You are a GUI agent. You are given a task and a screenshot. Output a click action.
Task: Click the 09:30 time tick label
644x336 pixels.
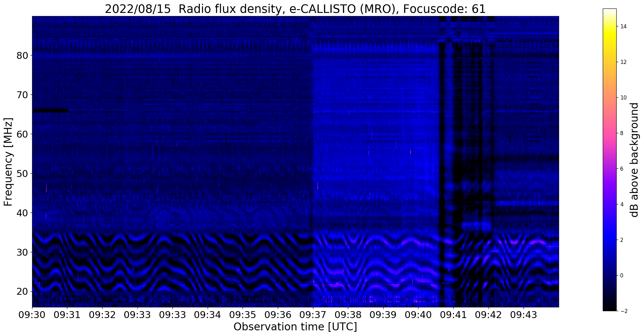pyautogui.click(x=32, y=315)
